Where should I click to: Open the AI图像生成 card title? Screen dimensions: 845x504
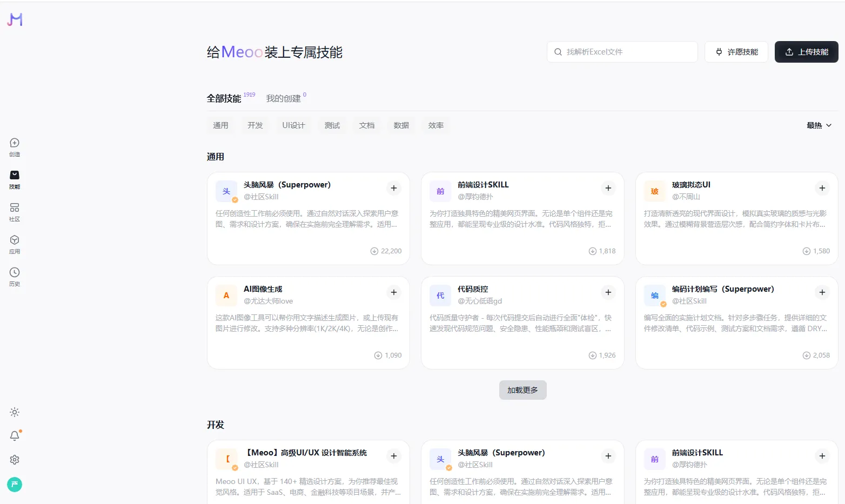[263, 289]
